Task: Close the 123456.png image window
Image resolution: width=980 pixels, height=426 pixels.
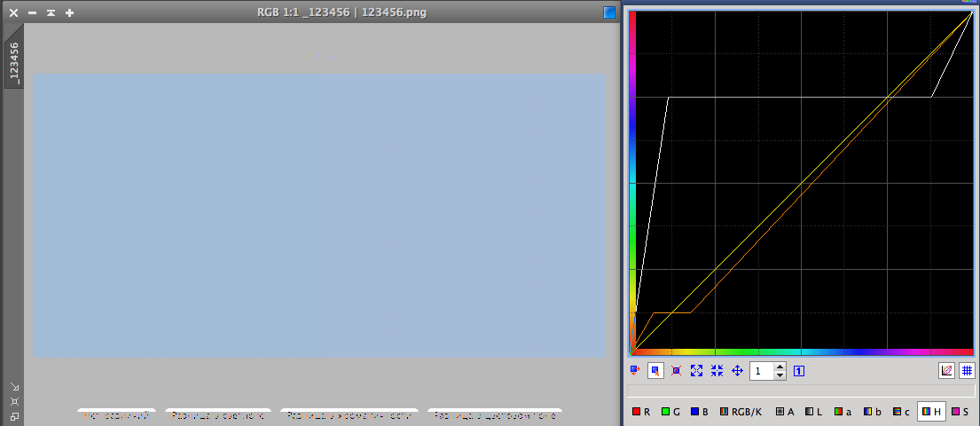Action: pyautogui.click(x=14, y=12)
